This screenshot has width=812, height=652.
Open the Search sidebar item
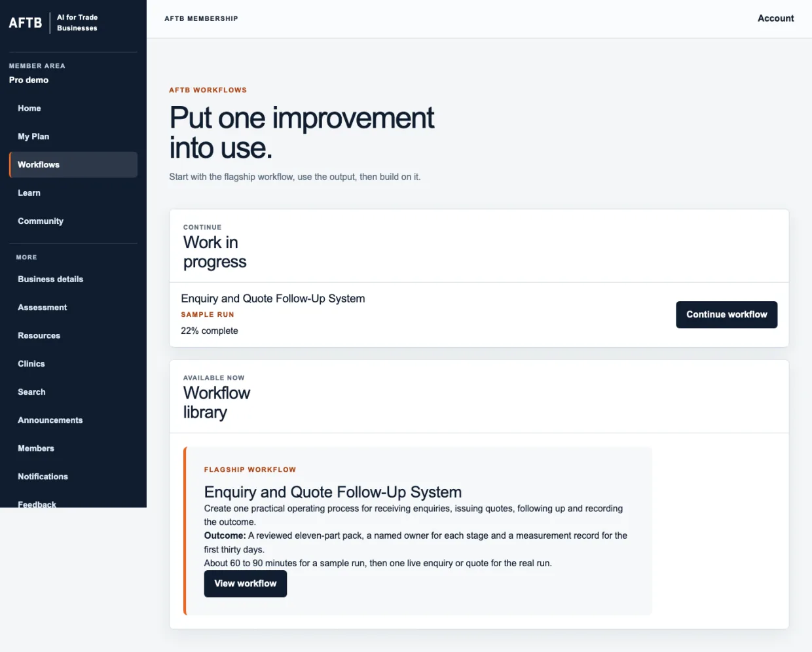(x=73, y=392)
